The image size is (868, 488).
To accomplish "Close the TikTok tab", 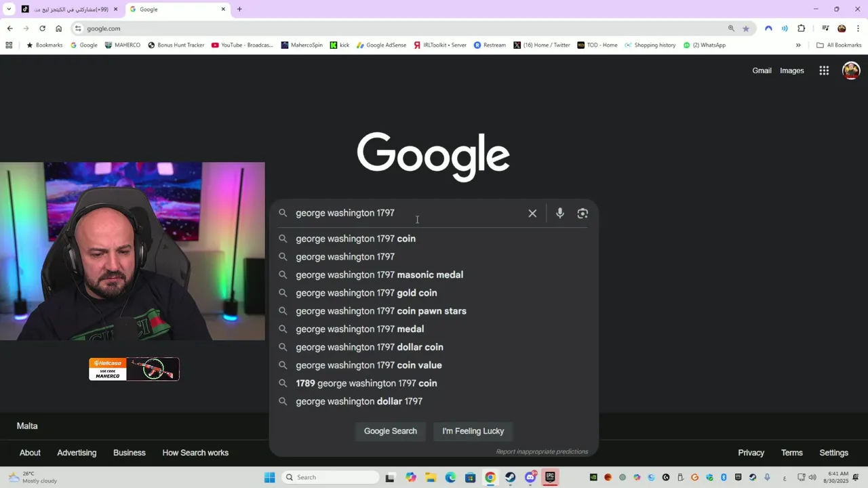I will tap(115, 9).
